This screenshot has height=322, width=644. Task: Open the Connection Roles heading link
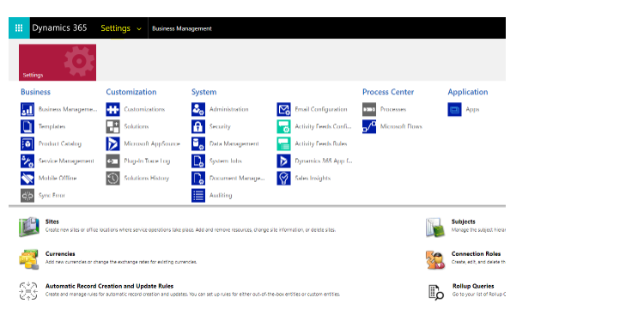[476, 254]
